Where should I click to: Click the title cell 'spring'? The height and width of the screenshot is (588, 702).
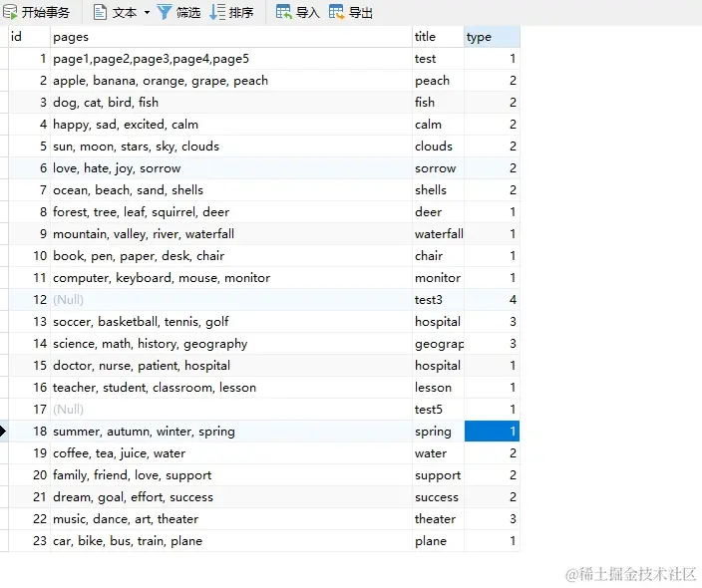439,432
